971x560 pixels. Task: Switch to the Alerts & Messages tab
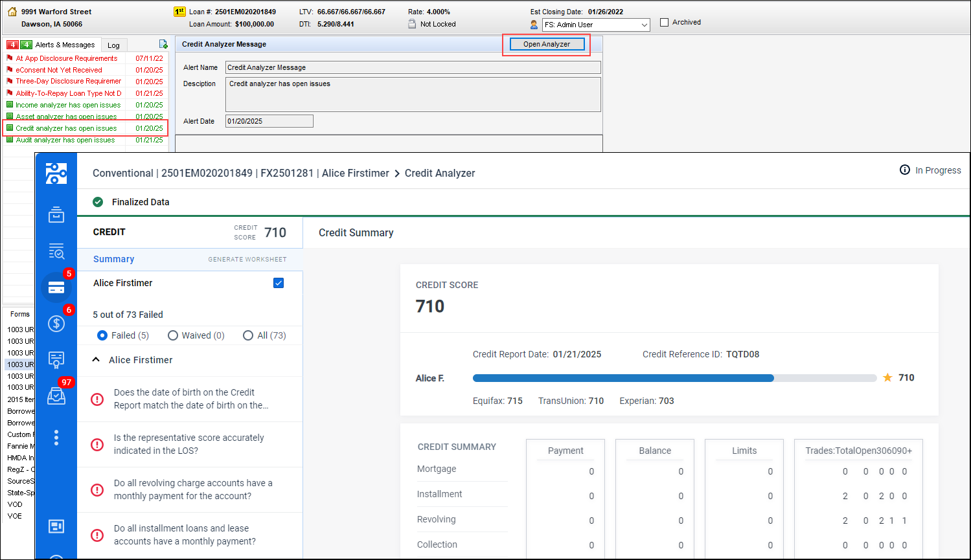pos(65,45)
